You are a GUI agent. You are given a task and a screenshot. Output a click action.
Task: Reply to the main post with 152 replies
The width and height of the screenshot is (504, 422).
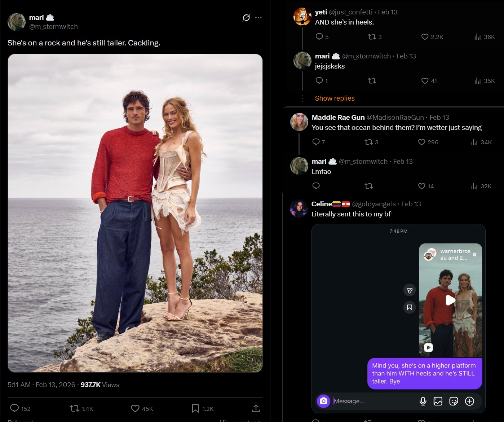pyautogui.click(x=14, y=408)
